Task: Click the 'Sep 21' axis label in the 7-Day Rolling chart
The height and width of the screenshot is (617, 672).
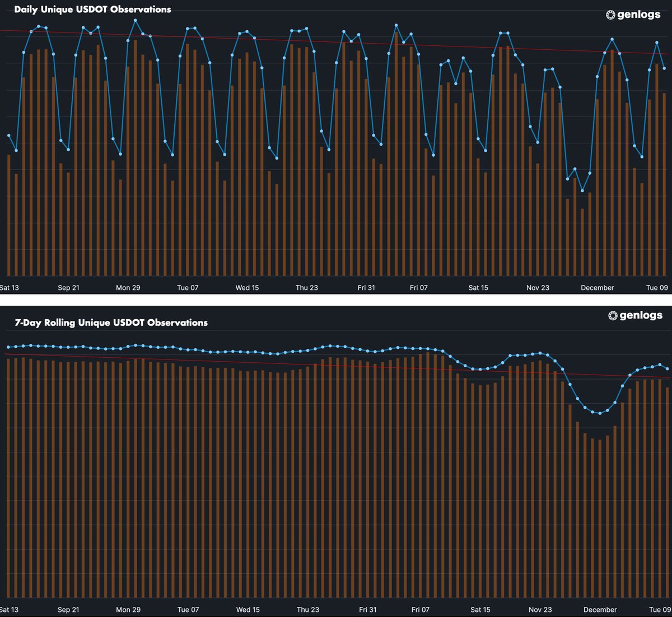Action: tap(68, 610)
